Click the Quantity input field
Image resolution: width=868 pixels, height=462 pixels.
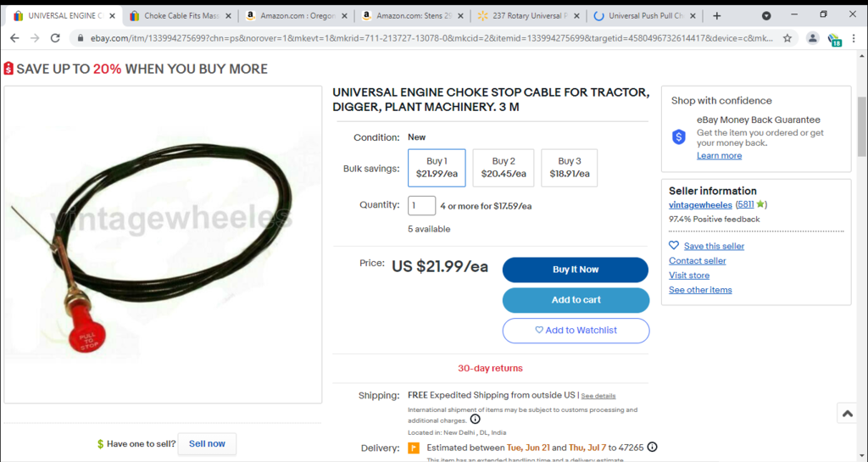(422, 206)
